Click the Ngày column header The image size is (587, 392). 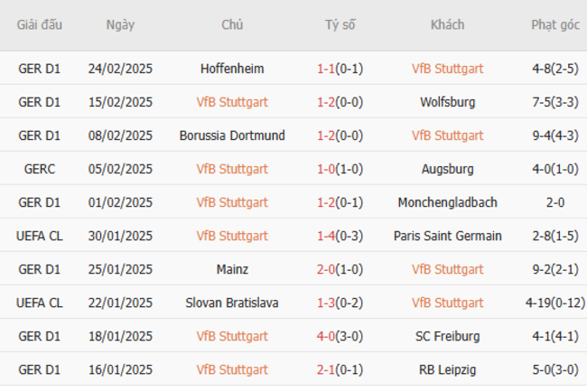[x=120, y=24]
